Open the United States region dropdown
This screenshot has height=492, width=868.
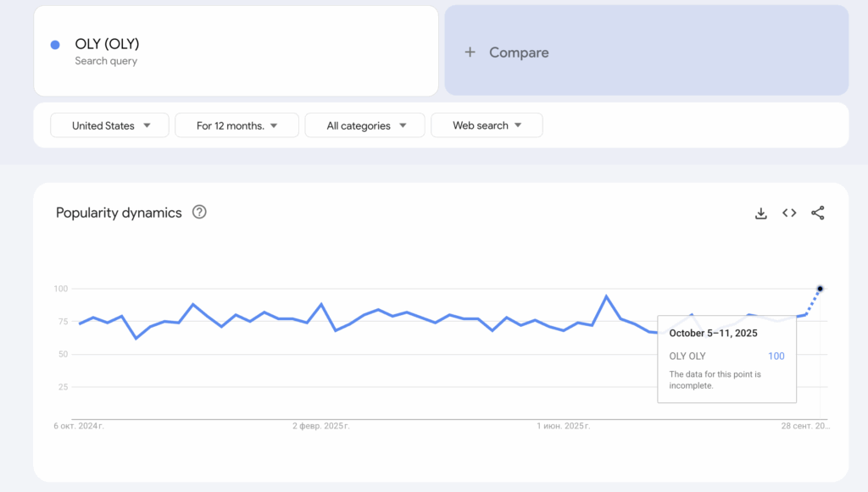(110, 125)
